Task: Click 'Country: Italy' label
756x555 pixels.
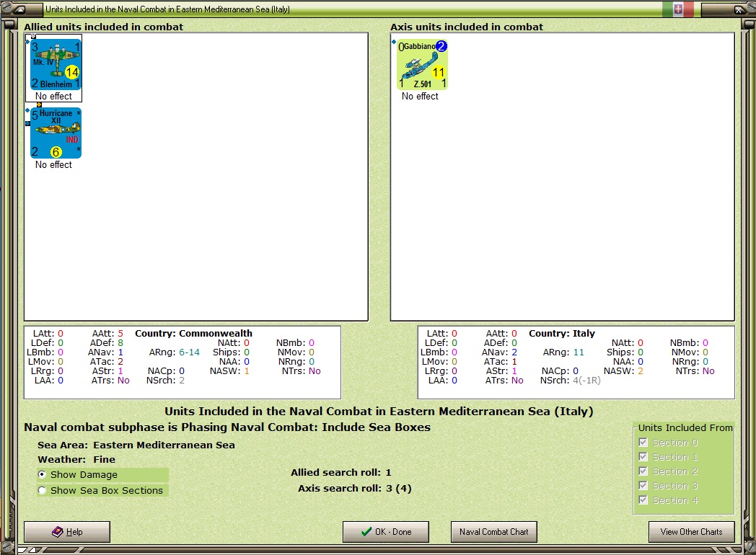Action: click(x=562, y=334)
